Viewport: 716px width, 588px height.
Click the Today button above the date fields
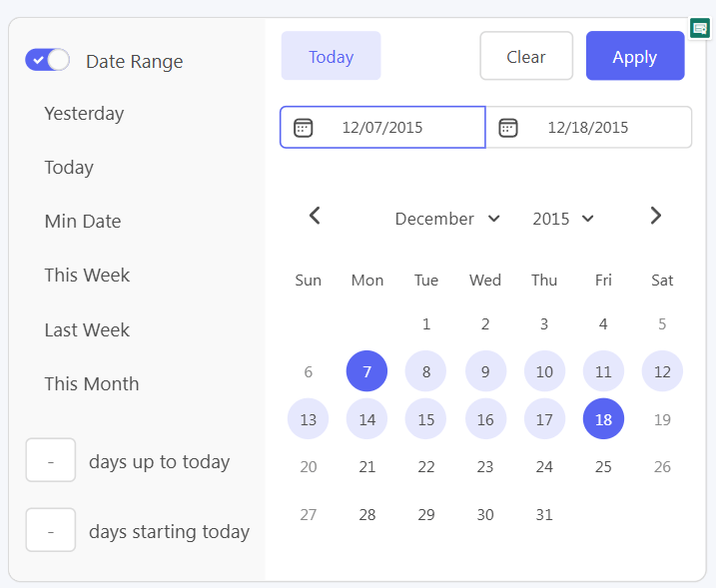pyautogui.click(x=332, y=56)
